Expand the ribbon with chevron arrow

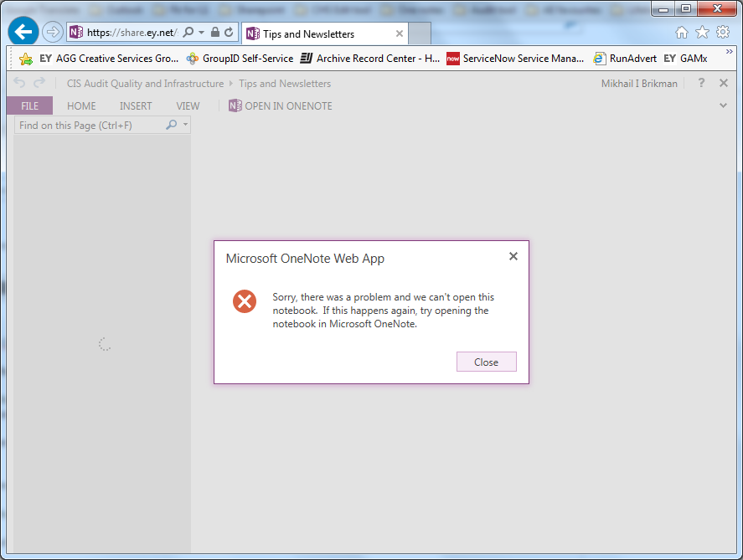point(723,105)
